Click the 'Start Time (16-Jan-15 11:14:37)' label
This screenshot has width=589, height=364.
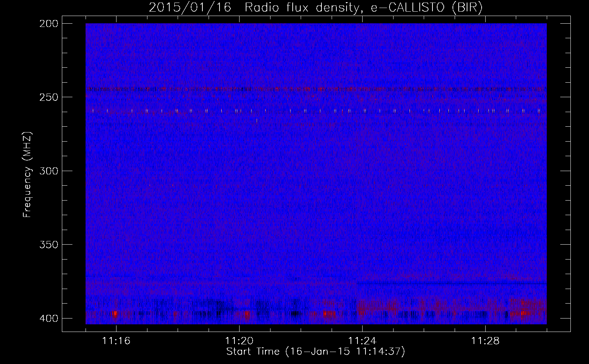coord(315,352)
